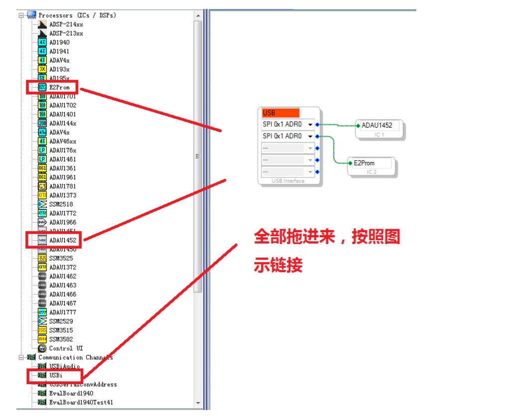Image resolution: width=505 pixels, height=420 pixels.
Task: Select the ADAU1461 LP icon
Action: tap(42, 159)
